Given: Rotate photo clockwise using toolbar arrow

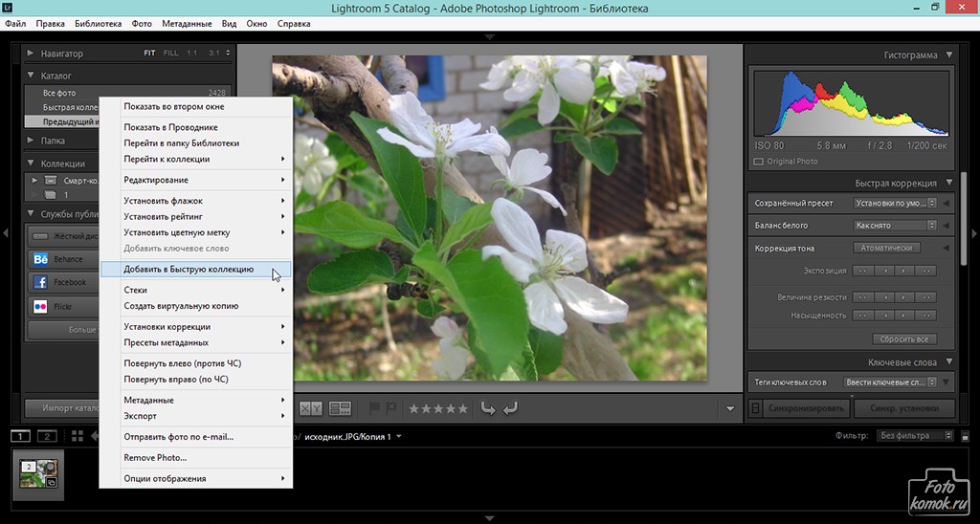Looking at the screenshot, I should 510,408.
